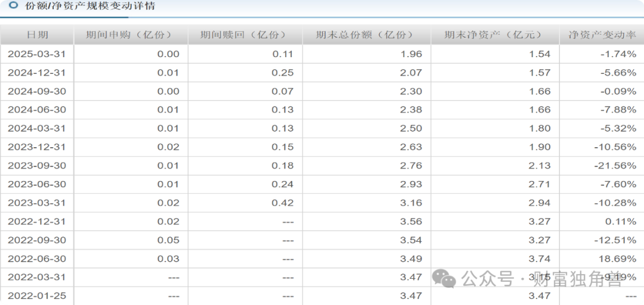Click subscription value 0.05 in 2022-09-30 row
This screenshot has height=305, width=644.
pos(168,239)
